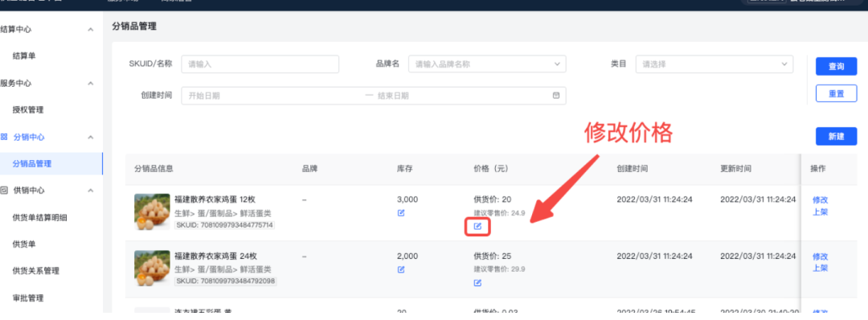
Task: Click the 查询 search button
Action: pos(836,67)
